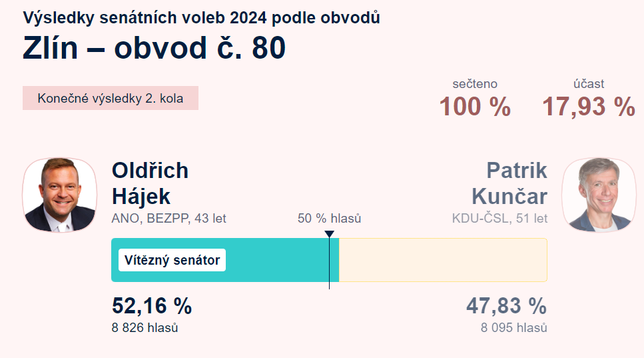Image resolution: width=644 pixels, height=358 pixels.
Task: Click the Vítězný senátor label
Action: pyautogui.click(x=172, y=260)
